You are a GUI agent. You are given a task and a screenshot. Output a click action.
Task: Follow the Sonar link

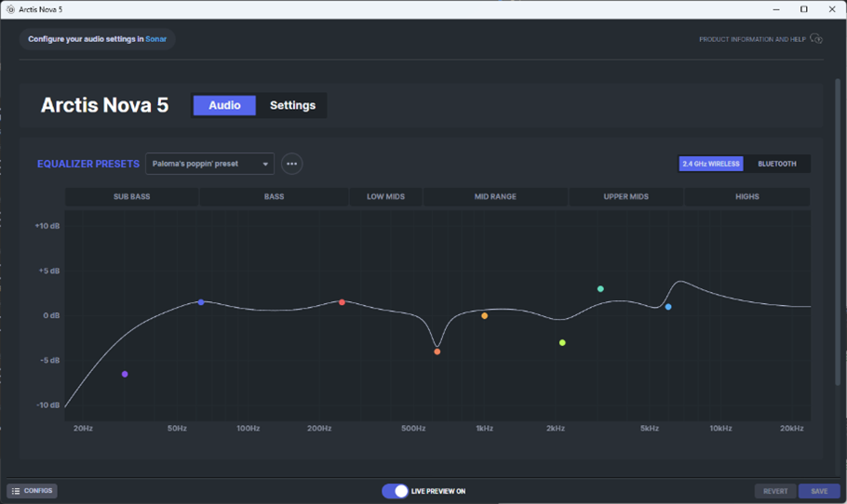click(x=156, y=39)
